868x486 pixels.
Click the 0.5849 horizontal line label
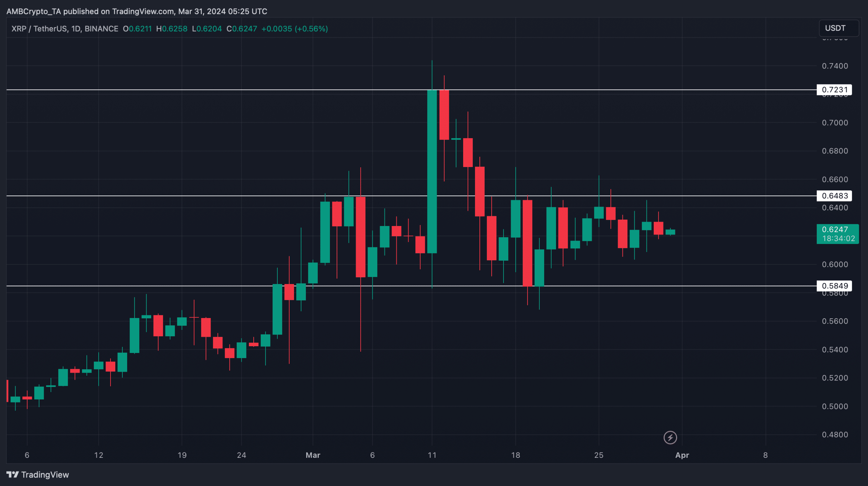(x=834, y=286)
